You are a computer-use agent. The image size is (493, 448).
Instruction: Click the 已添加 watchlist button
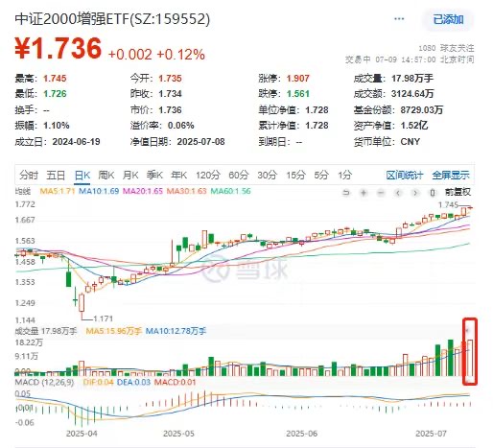click(x=448, y=19)
